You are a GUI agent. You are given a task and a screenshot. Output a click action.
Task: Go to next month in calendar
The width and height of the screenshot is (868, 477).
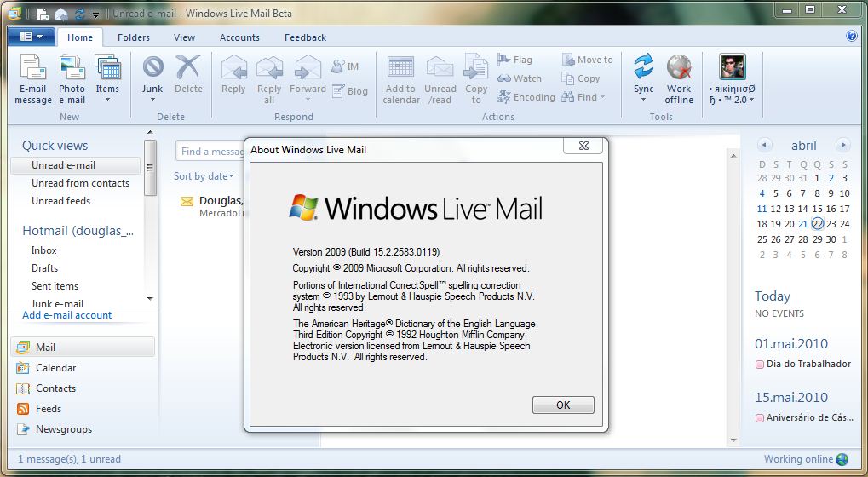pos(842,145)
